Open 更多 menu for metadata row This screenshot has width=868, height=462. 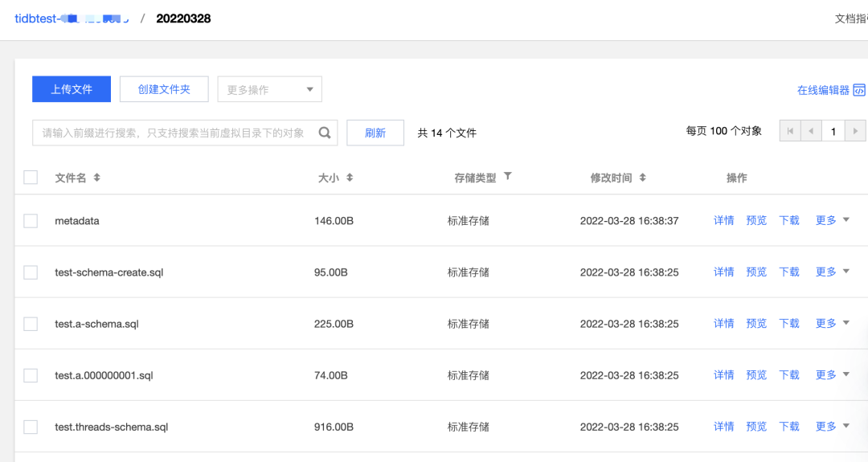833,220
